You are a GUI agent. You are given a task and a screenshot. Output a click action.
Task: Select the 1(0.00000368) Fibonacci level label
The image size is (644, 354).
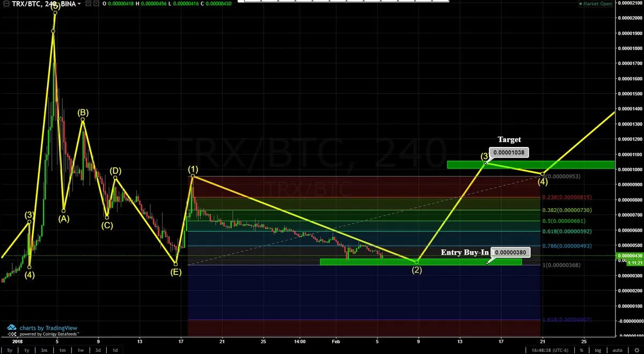point(561,265)
